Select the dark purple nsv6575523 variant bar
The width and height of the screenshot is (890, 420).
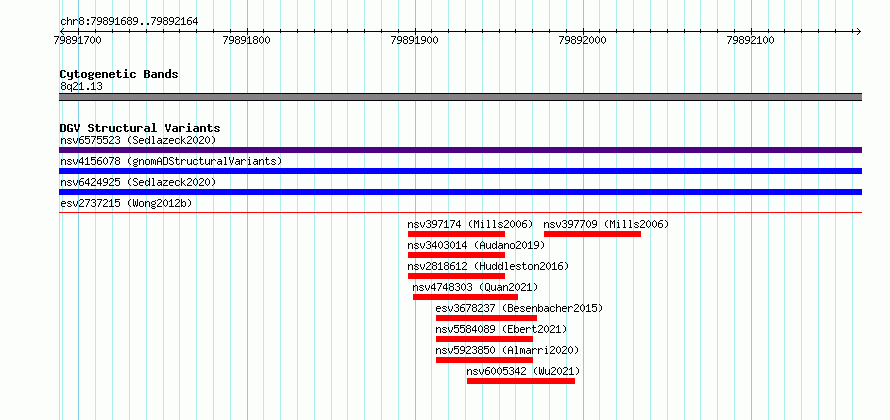click(x=460, y=150)
